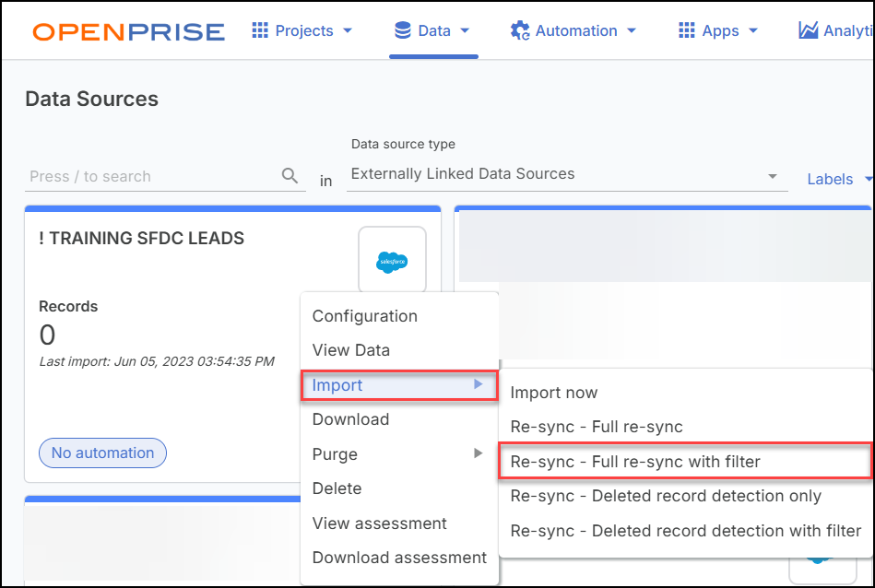The image size is (875, 588).
Task: Click the Data Sources heading
Action: tap(92, 99)
